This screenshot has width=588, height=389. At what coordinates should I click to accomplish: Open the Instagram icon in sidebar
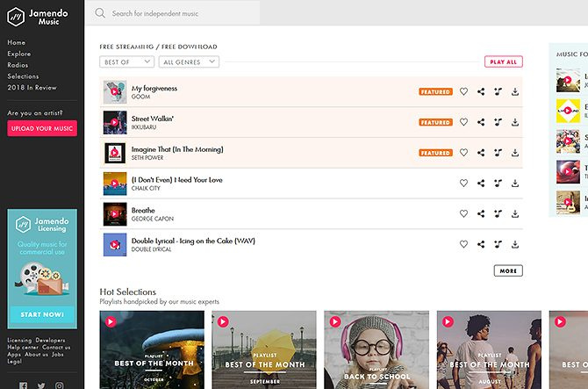coord(60,385)
